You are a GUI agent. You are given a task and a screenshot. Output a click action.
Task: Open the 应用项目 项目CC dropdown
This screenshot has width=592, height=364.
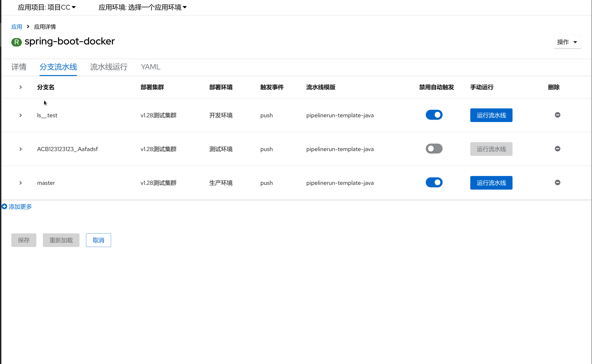(47, 7)
